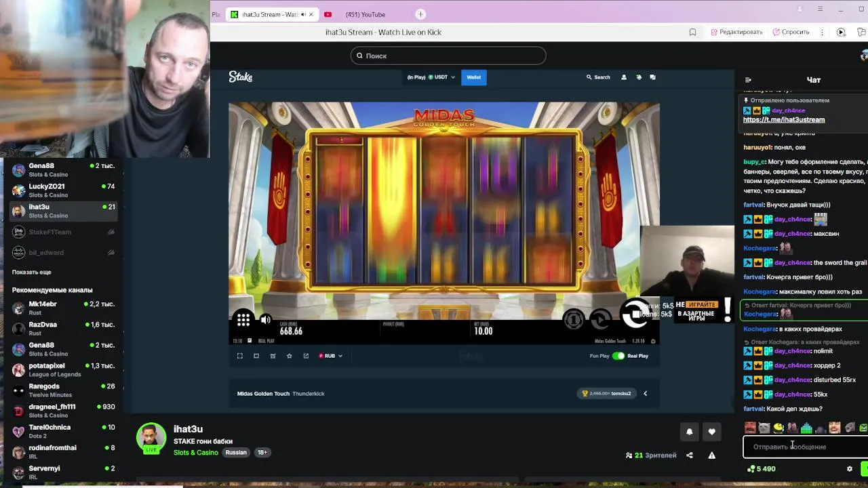Screen dimensions: 868x488
Task: Go to the Stake logo home
Action: coord(241,77)
